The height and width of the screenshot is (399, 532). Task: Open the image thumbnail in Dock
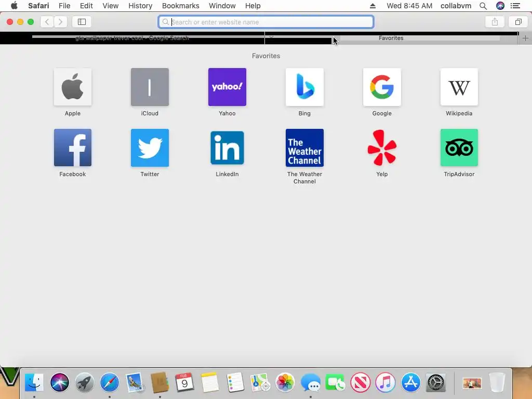coord(472,383)
